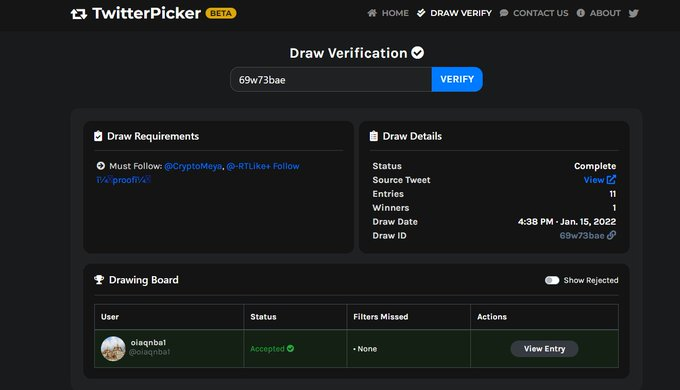Open the @-RTLike+ Follow link
This screenshot has width=680, height=390.
coord(263,166)
